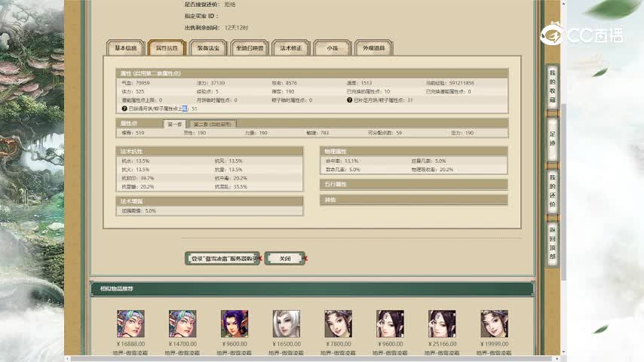
Task: Open the 坐骑召唤兽 tab
Action: click(x=250, y=48)
